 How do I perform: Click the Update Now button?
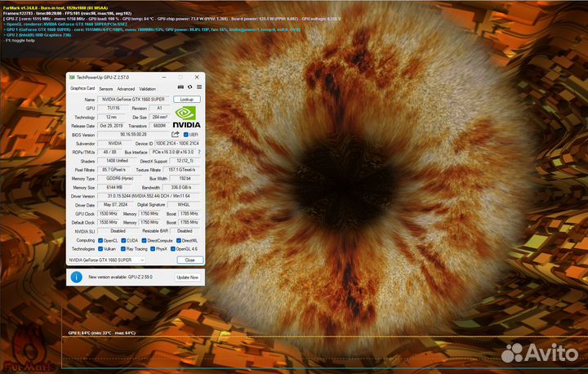tap(187, 278)
